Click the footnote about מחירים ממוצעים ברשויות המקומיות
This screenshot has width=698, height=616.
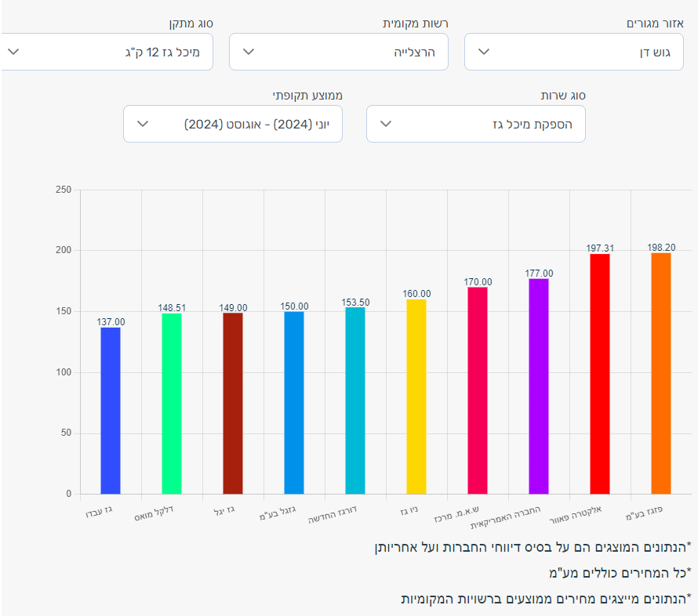[546, 599]
